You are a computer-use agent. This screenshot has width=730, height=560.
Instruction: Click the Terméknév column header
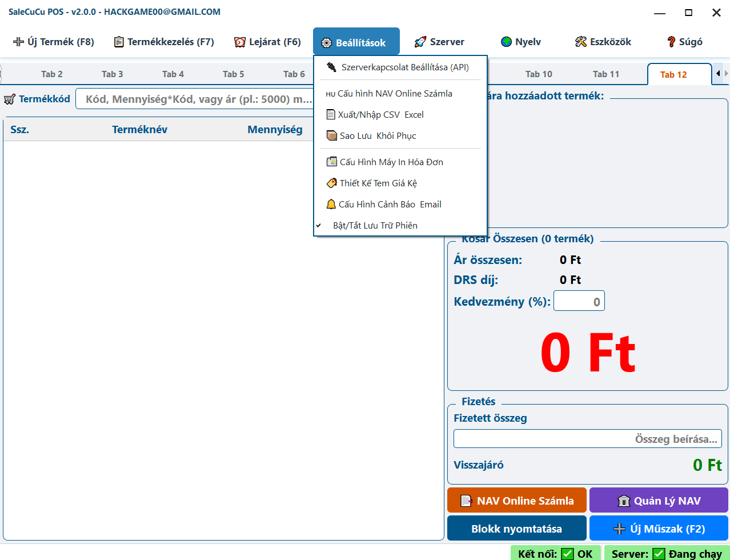click(x=139, y=130)
